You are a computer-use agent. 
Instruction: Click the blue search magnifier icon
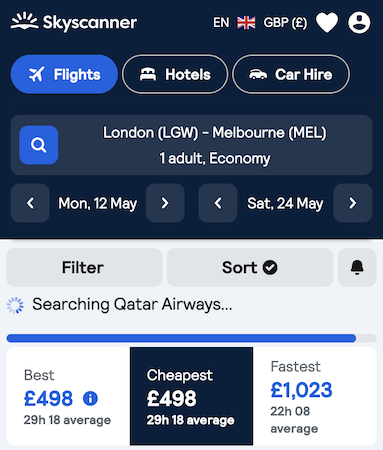39,145
